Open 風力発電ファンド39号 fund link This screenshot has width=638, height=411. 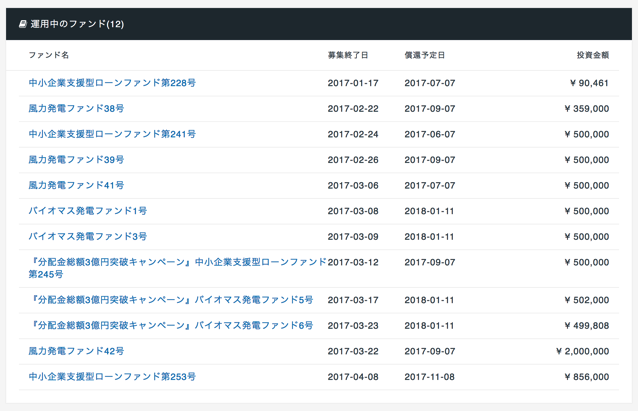click(x=76, y=160)
